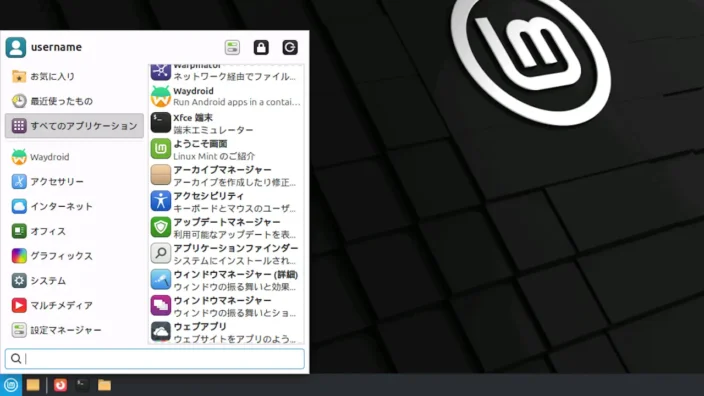Click the username avatar icon

point(16,47)
